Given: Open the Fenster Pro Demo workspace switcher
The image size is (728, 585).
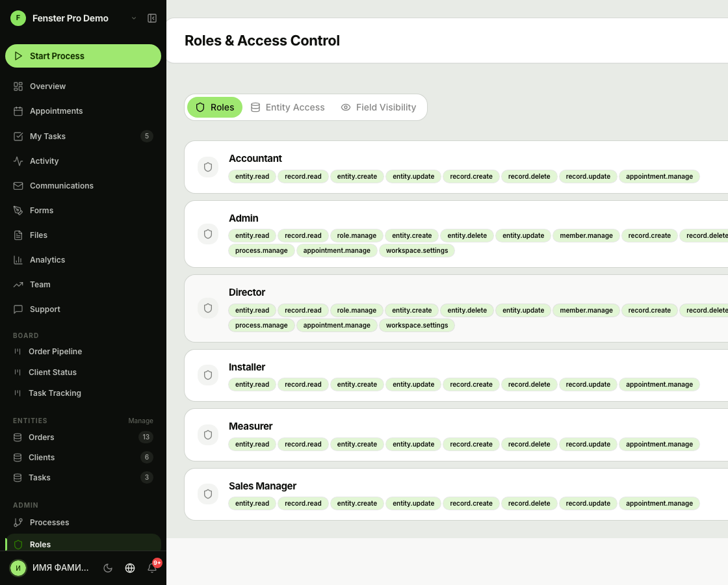Looking at the screenshot, I should pos(71,18).
